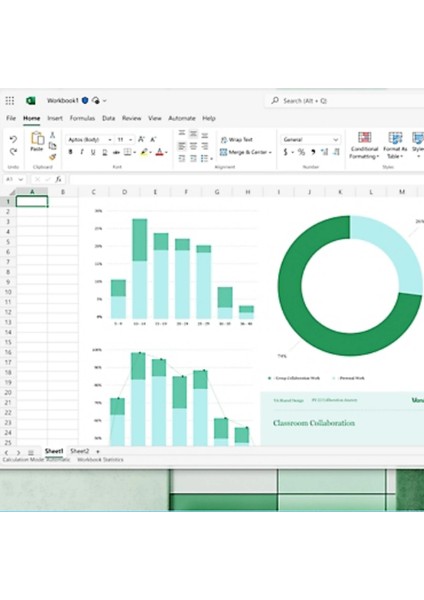Click the fx Insert Function button

pos(58,179)
